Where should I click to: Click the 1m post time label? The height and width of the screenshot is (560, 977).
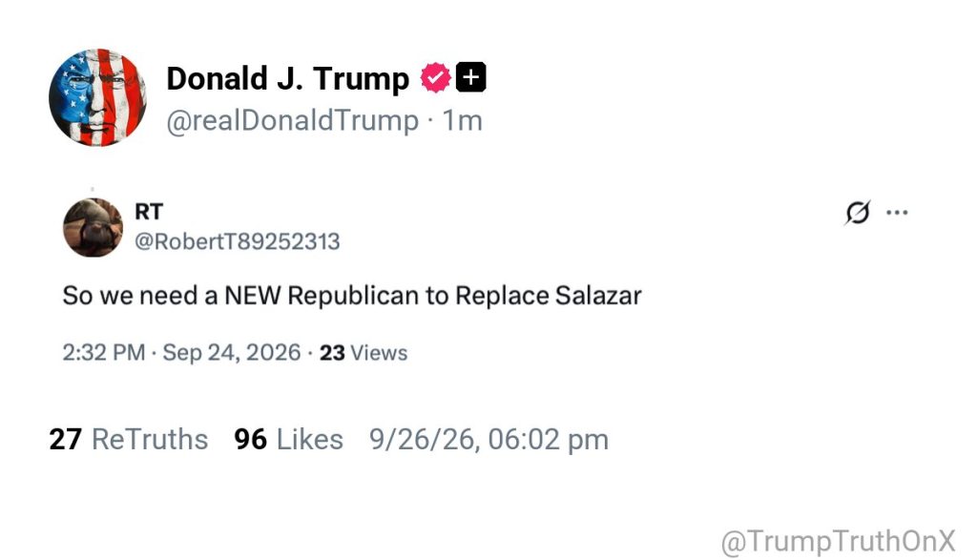pos(462,120)
